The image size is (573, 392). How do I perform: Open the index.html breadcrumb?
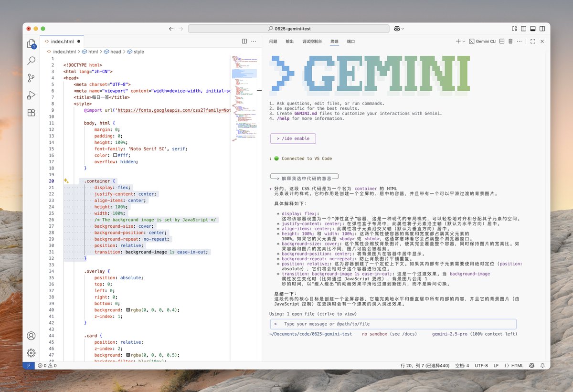coord(64,52)
